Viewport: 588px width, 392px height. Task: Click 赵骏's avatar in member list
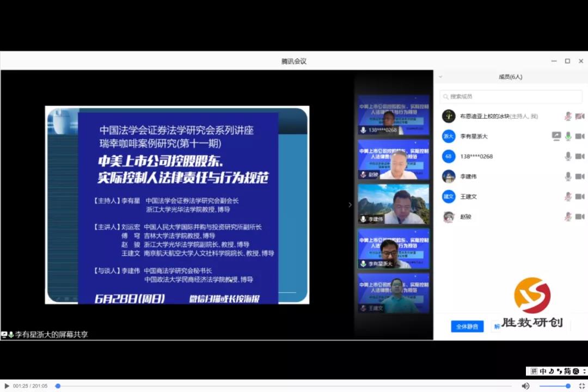449,217
